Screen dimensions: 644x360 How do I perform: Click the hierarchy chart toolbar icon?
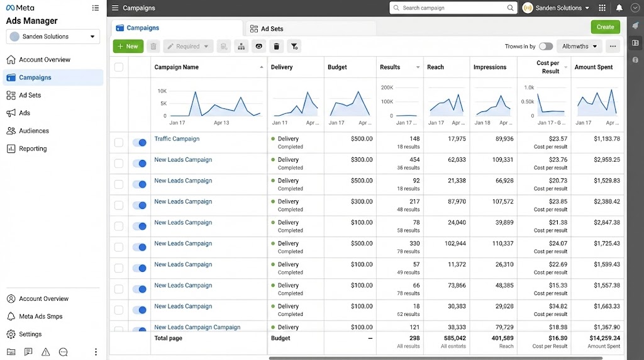(x=241, y=47)
